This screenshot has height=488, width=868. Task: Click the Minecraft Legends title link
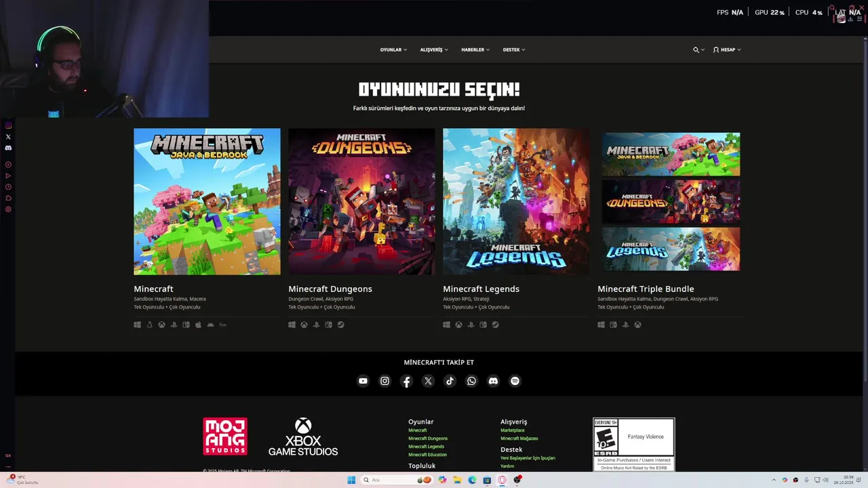point(481,289)
